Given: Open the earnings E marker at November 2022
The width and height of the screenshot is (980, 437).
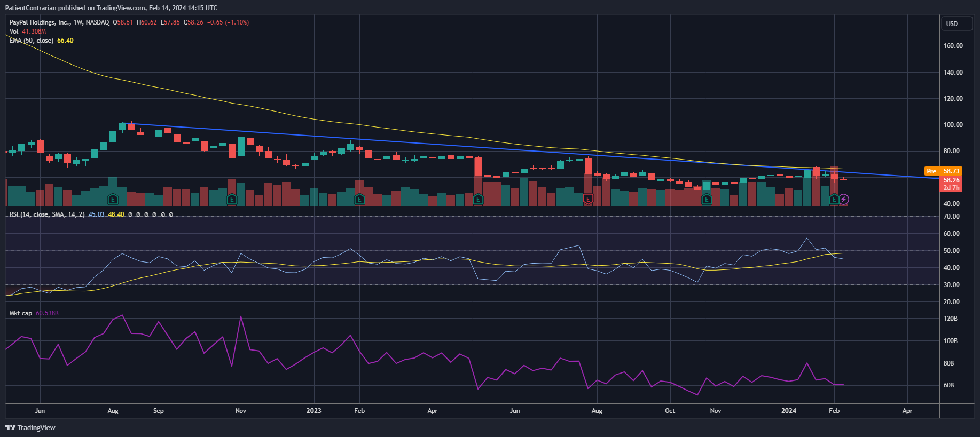Looking at the screenshot, I should coord(232,200).
